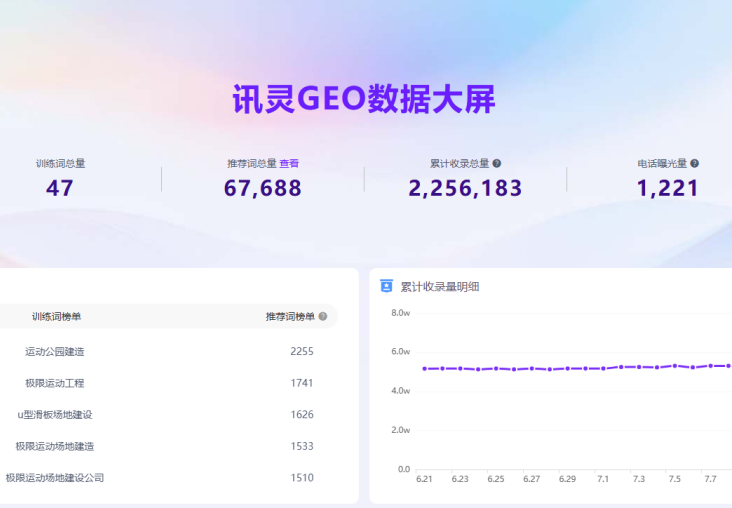This screenshot has width=732, height=508.
Task: Click the 累计收录量明细 chart title
Action: 440,287
